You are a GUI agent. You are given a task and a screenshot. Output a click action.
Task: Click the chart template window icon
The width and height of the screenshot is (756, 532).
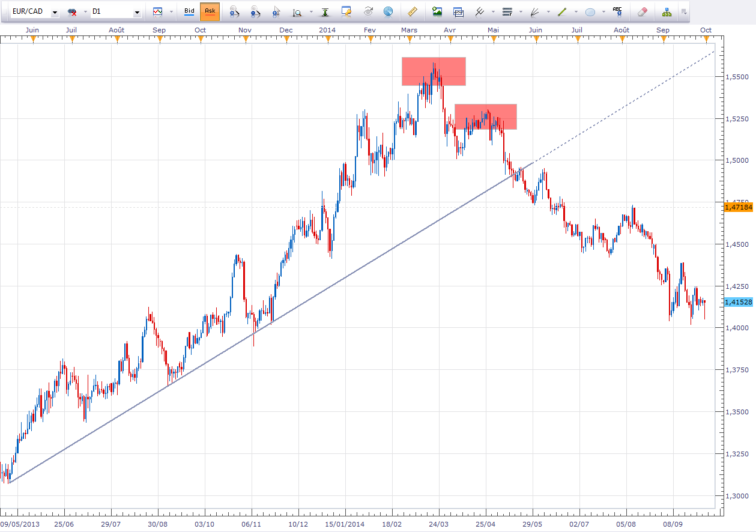pyautogui.click(x=458, y=11)
